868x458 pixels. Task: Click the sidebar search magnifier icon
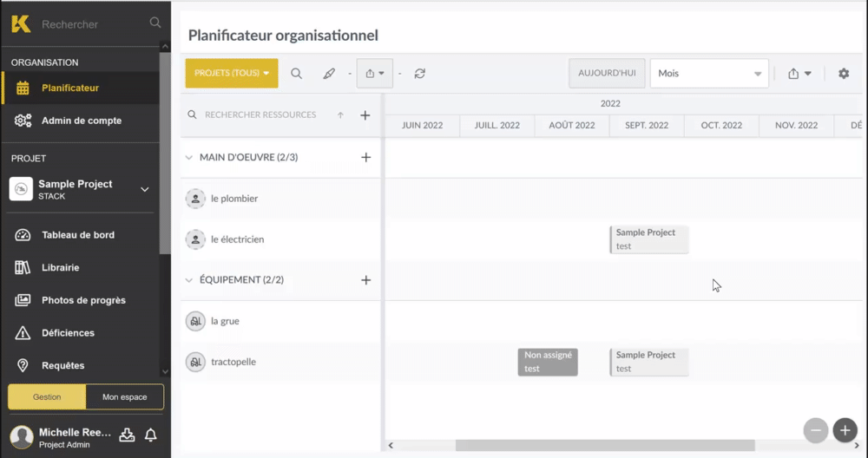click(x=155, y=23)
